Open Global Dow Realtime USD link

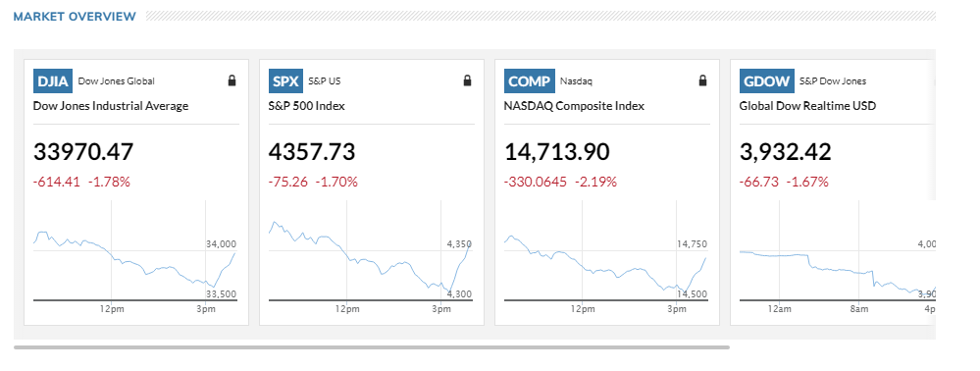(807, 106)
